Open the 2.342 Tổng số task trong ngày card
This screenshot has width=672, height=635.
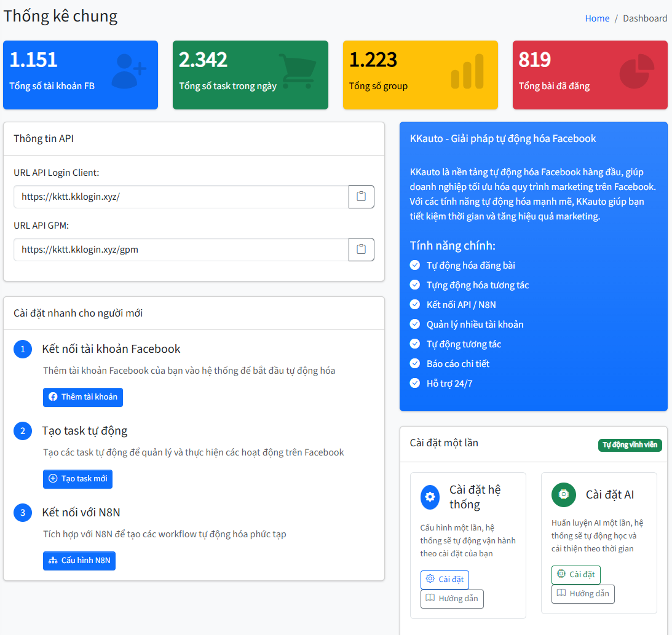tap(250, 75)
